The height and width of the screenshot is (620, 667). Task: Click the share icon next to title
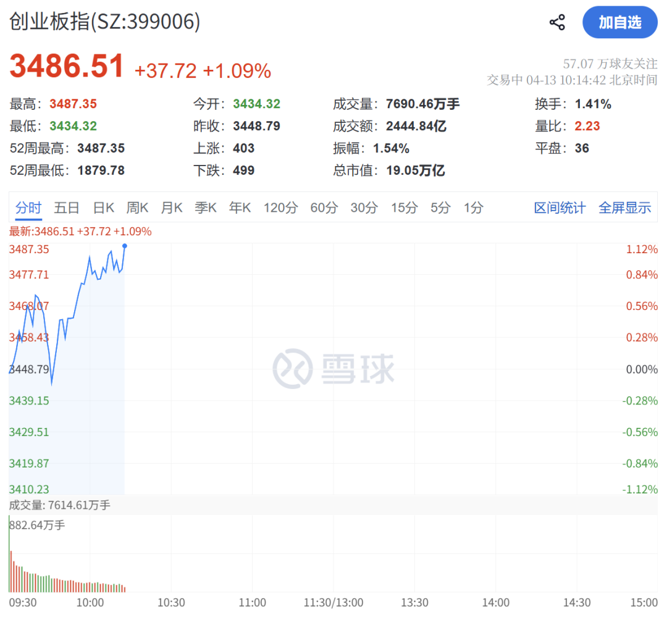[x=558, y=22]
